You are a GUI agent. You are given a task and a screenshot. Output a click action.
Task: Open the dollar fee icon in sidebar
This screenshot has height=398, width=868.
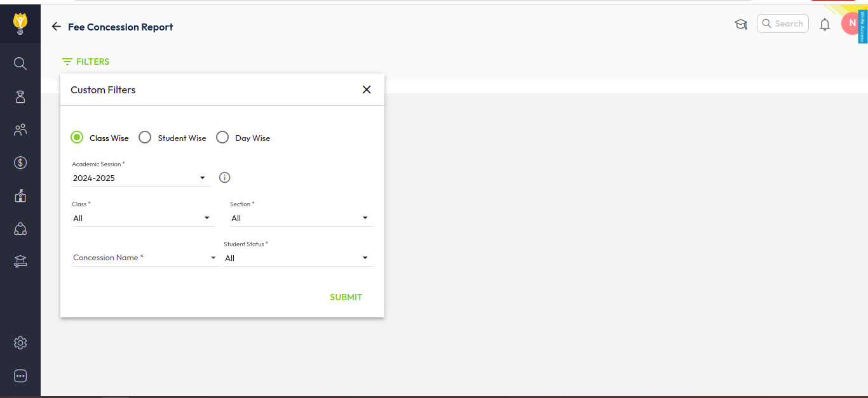[20, 163]
